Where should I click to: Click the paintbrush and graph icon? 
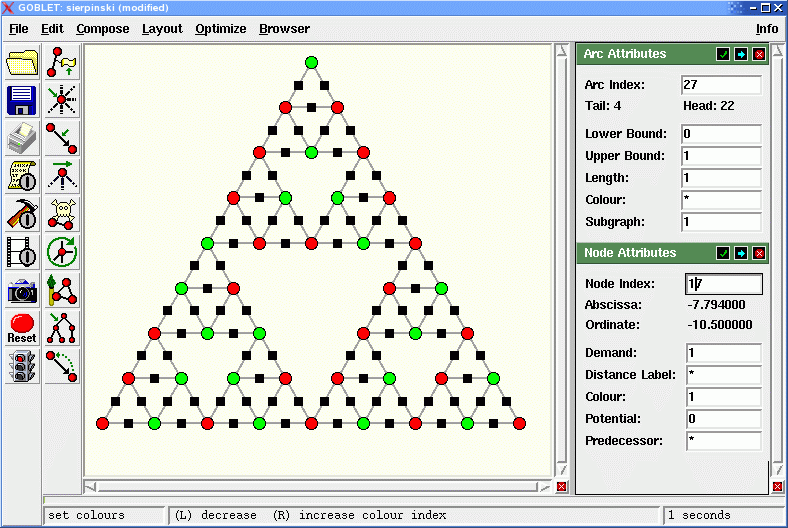pos(63,290)
